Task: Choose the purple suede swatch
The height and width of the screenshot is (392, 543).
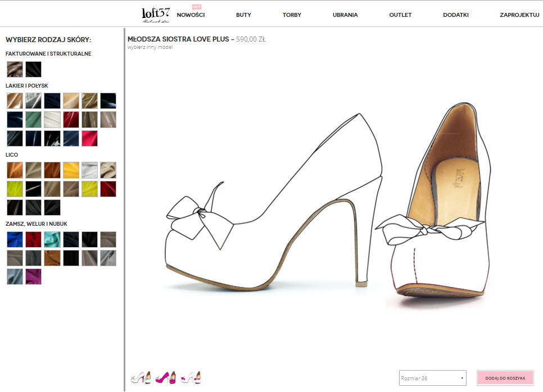Action: (33, 277)
